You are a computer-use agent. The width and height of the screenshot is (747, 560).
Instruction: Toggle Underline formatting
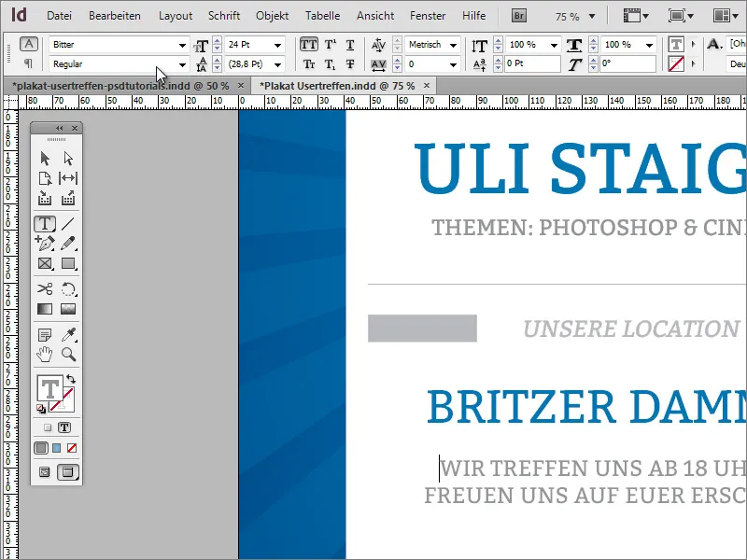(350, 45)
